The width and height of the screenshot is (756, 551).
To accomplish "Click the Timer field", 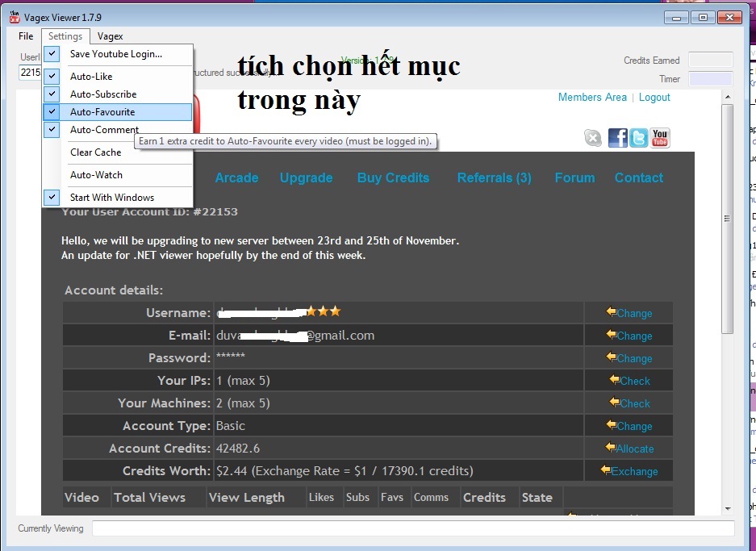I will [711, 79].
